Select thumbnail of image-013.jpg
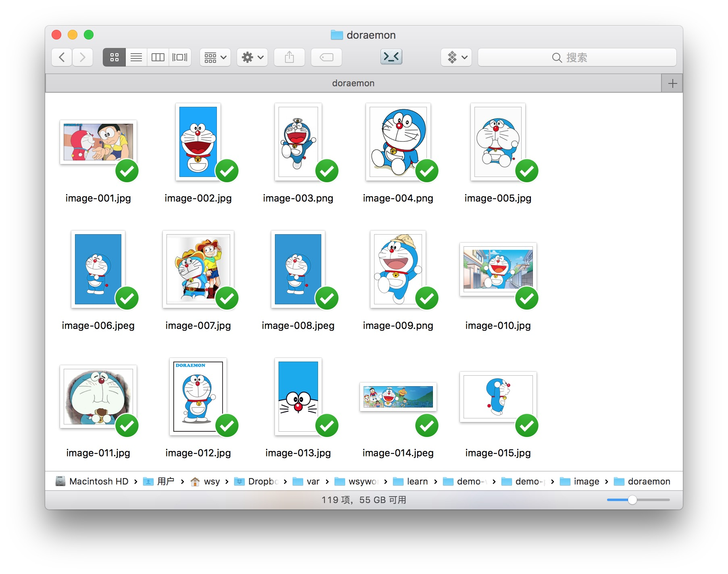Image resolution: width=728 pixels, height=574 pixels. click(x=298, y=397)
